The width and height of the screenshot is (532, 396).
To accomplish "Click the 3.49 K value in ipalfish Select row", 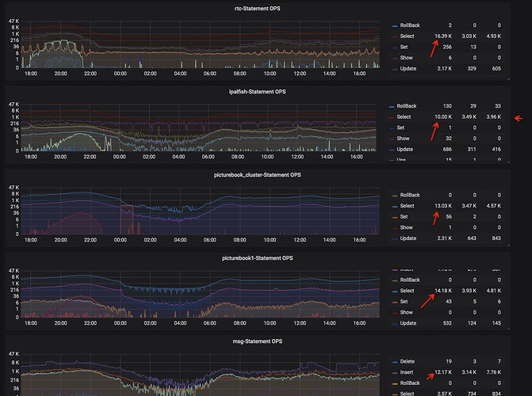I will 469,116.
